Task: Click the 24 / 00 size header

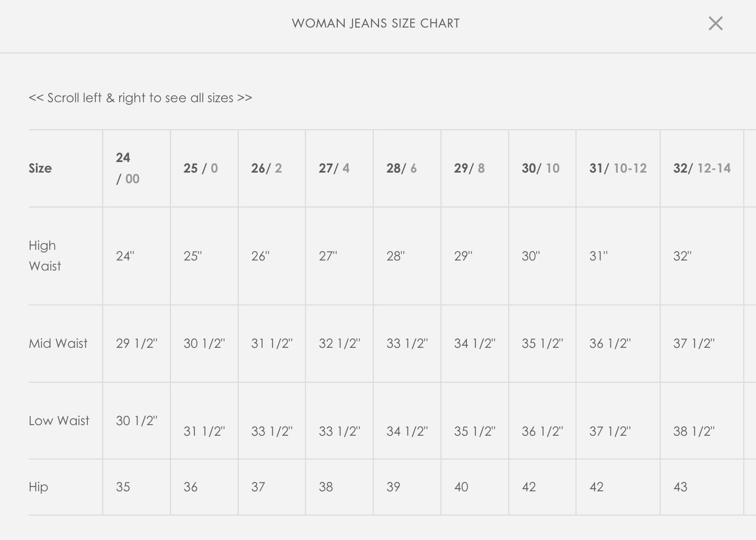Action: [128, 168]
